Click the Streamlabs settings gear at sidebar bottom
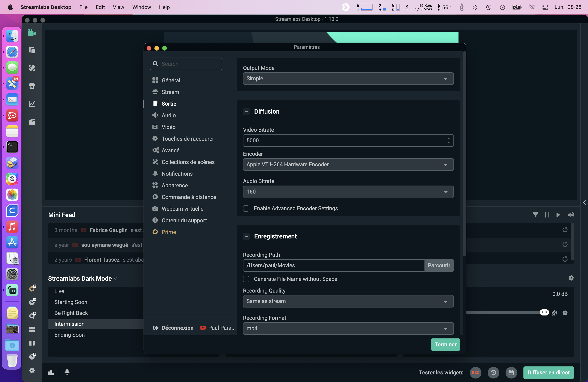The width and height of the screenshot is (588, 382). [32, 370]
